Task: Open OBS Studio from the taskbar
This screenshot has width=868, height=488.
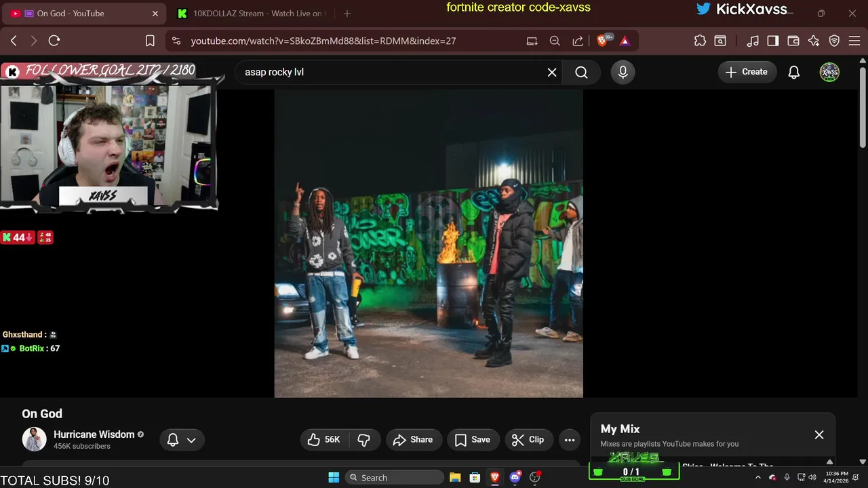Action: 535,477
